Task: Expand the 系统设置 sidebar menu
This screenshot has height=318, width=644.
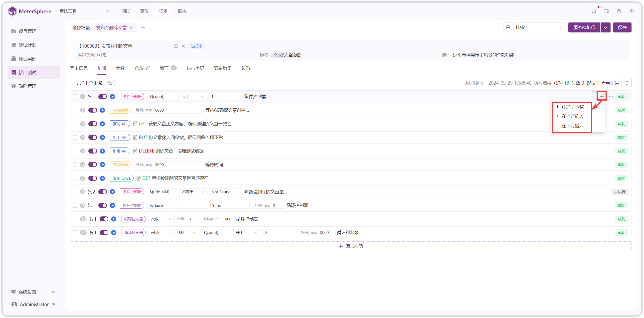Action: [33, 292]
